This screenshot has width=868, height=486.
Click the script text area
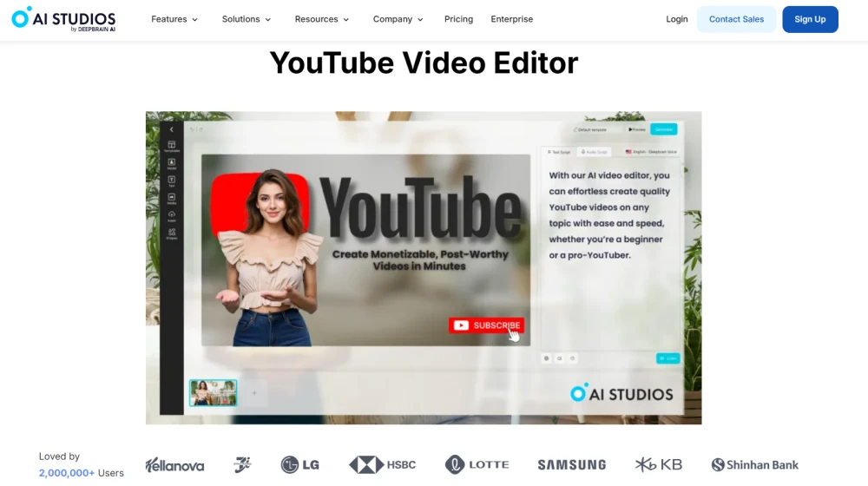pos(609,254)
